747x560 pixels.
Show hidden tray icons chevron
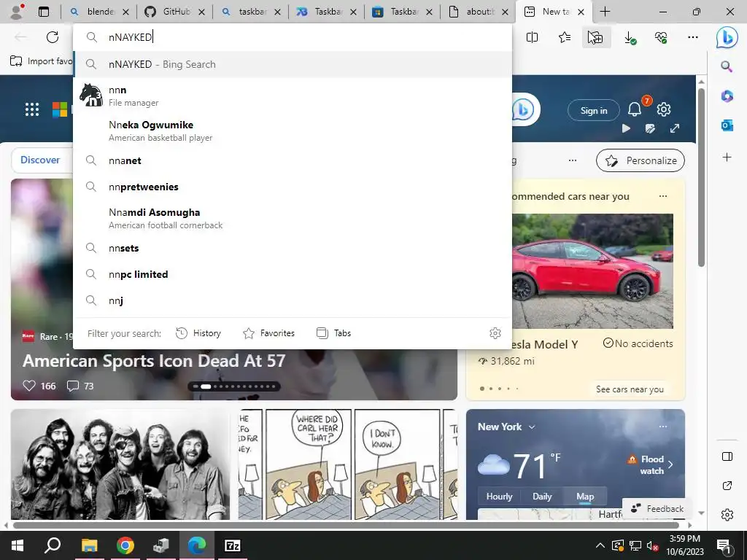pos(600,545)
